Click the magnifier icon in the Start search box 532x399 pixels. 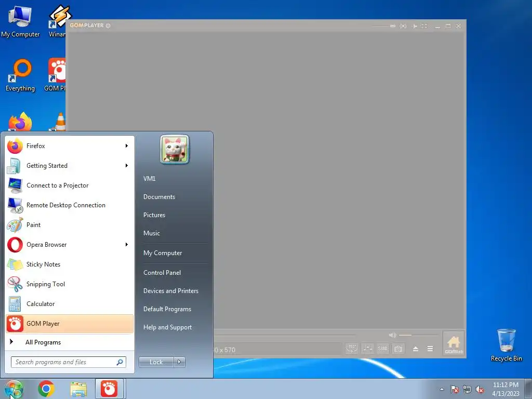pyautogui.click(x=119, y=362)
